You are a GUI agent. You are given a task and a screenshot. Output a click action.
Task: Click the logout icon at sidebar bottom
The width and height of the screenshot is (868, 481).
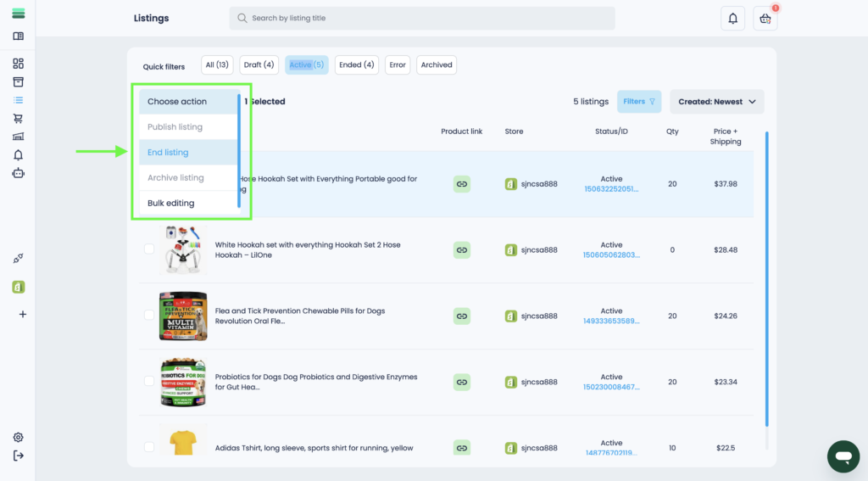coord(18,456)
